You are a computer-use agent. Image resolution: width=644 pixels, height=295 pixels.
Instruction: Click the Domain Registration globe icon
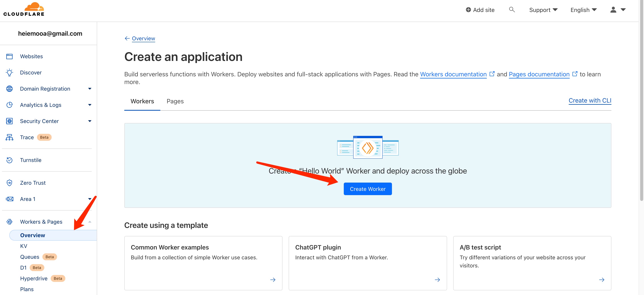pyautogui.click(x=9, y=89)
